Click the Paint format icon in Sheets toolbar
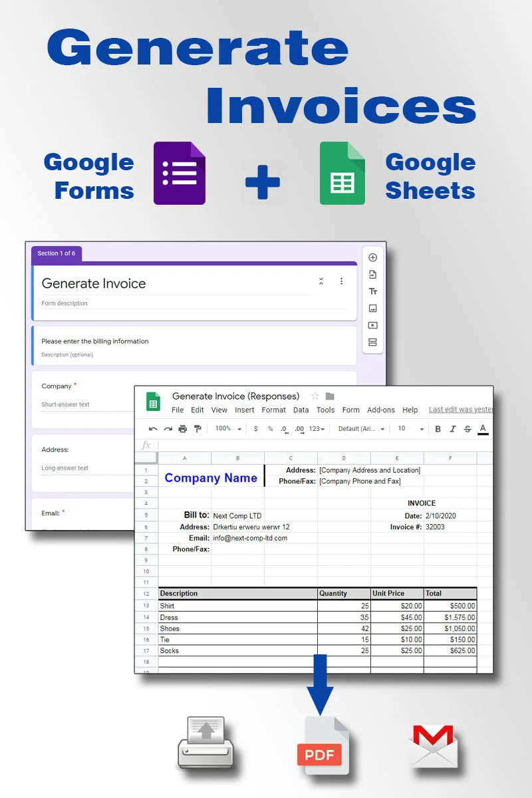 point(197,429)
